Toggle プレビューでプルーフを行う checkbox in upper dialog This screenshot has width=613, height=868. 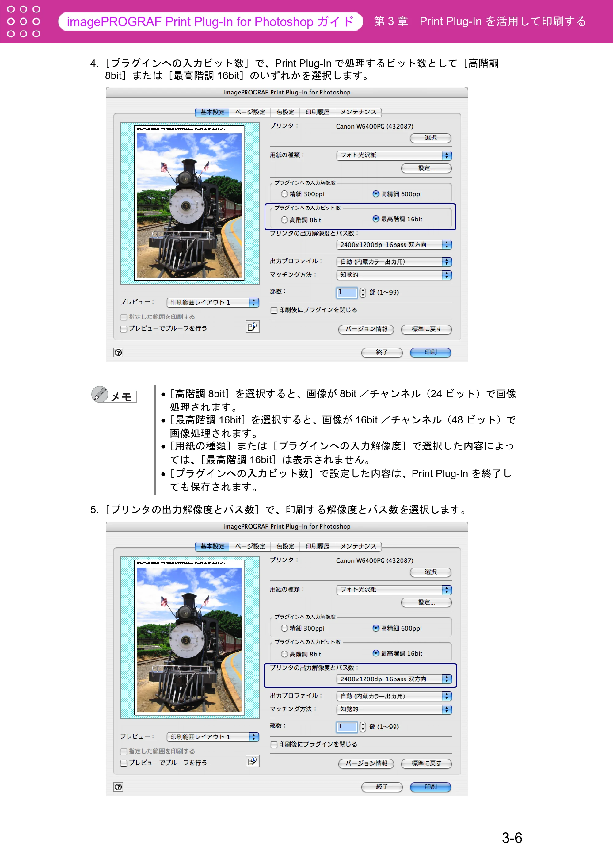pyautogui.click(x=124, y=329)
